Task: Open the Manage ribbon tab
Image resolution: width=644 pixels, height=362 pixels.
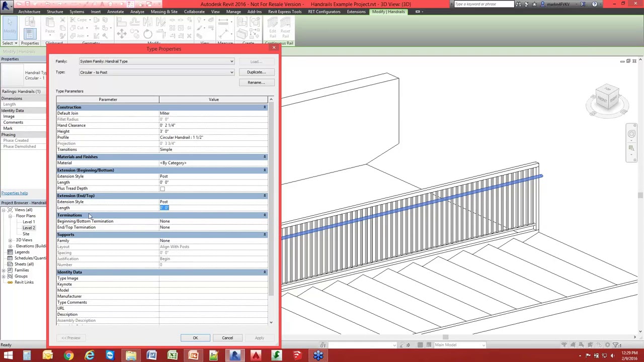Action: tap(233, 12)
